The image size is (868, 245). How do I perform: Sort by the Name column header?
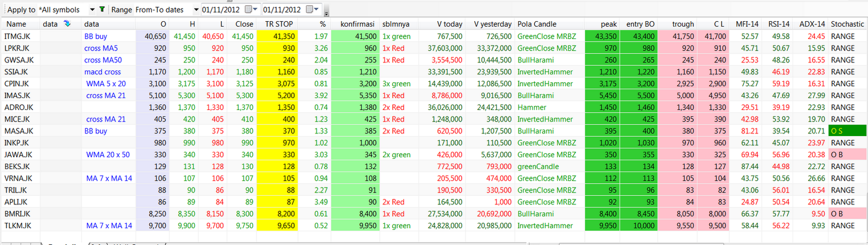click(x=16, y=24)
